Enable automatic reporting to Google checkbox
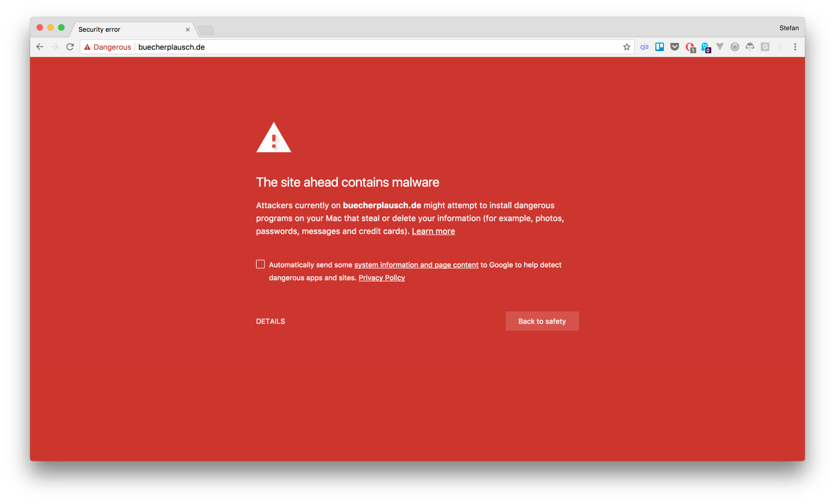 (x=260, y=264)
